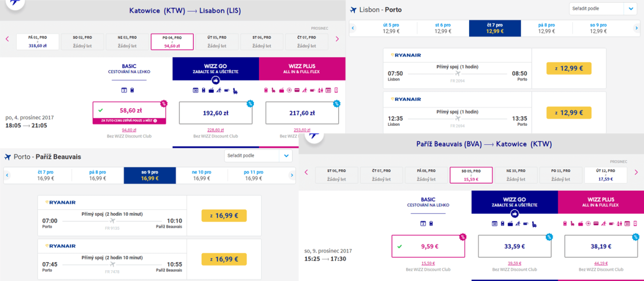This screenshot has height=281, width=644.
Task: Go to previous dates for Katowice–Lisabon
Action: point(8,39)
